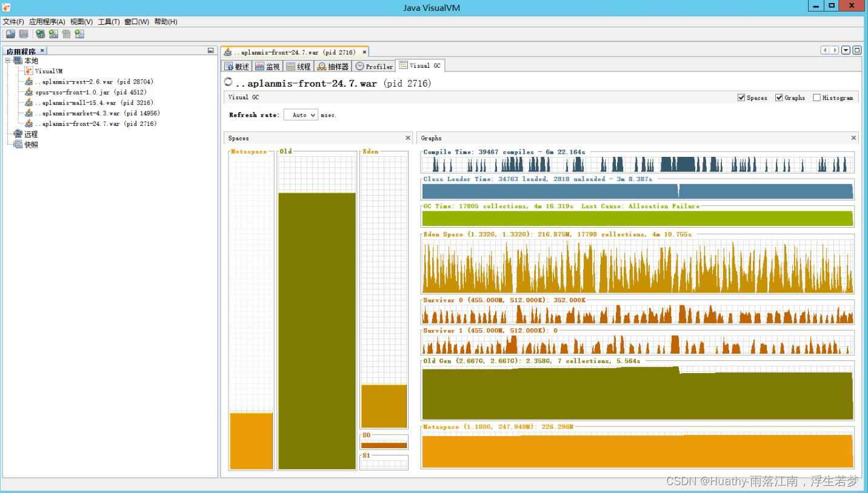Switch to the 线程 threads tab

299,67
